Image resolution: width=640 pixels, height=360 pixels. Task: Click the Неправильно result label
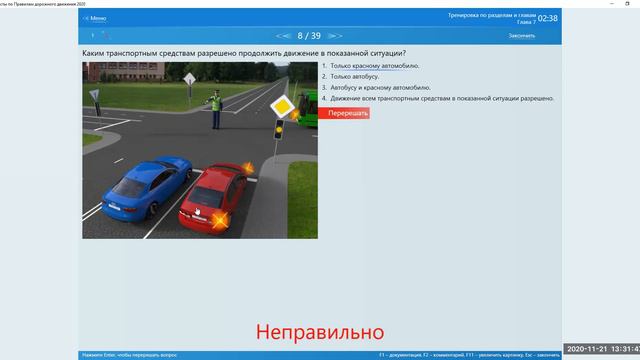320,332
